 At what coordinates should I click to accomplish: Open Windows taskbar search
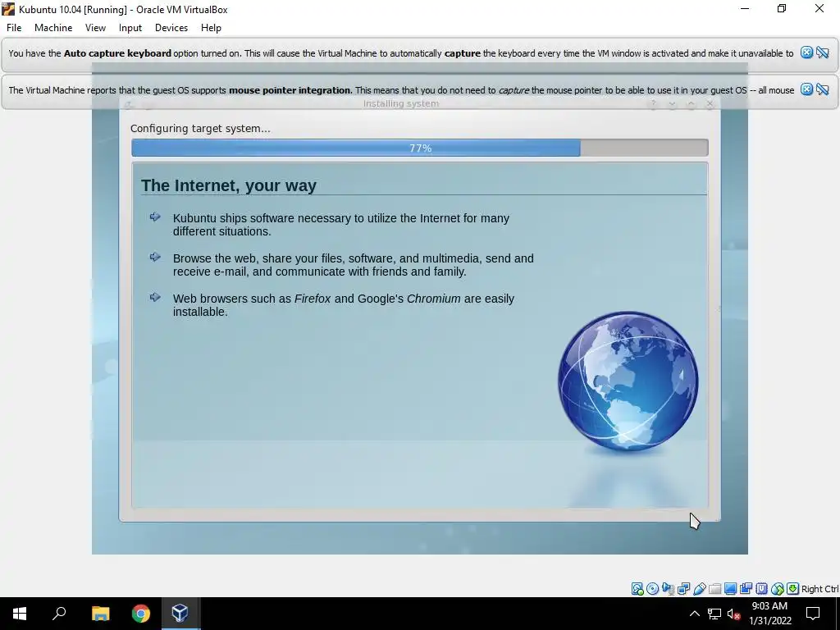59,614
